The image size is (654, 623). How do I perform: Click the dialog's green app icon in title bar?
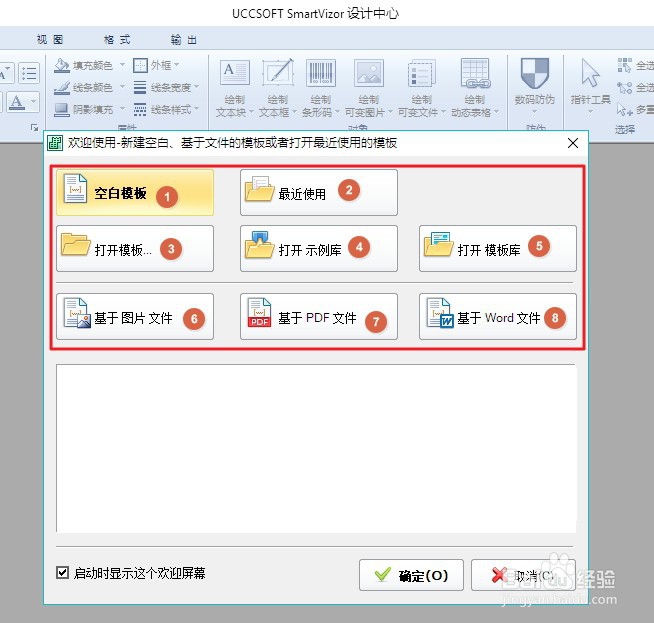55,143
